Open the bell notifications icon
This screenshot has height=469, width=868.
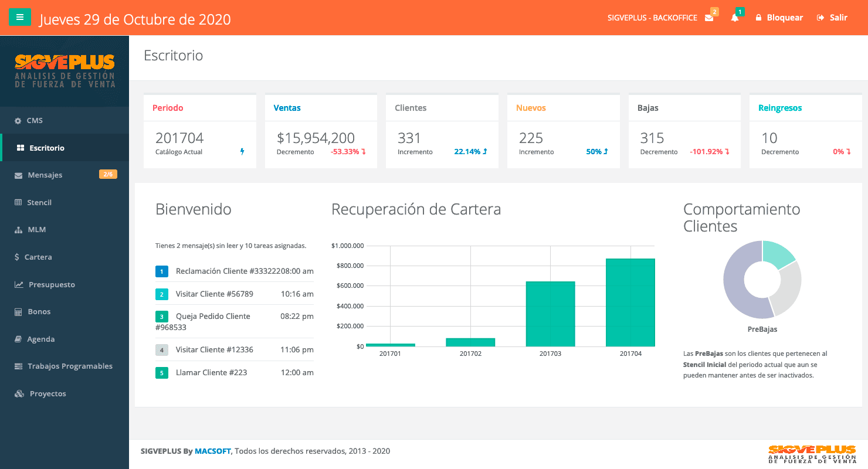point(735,18)
